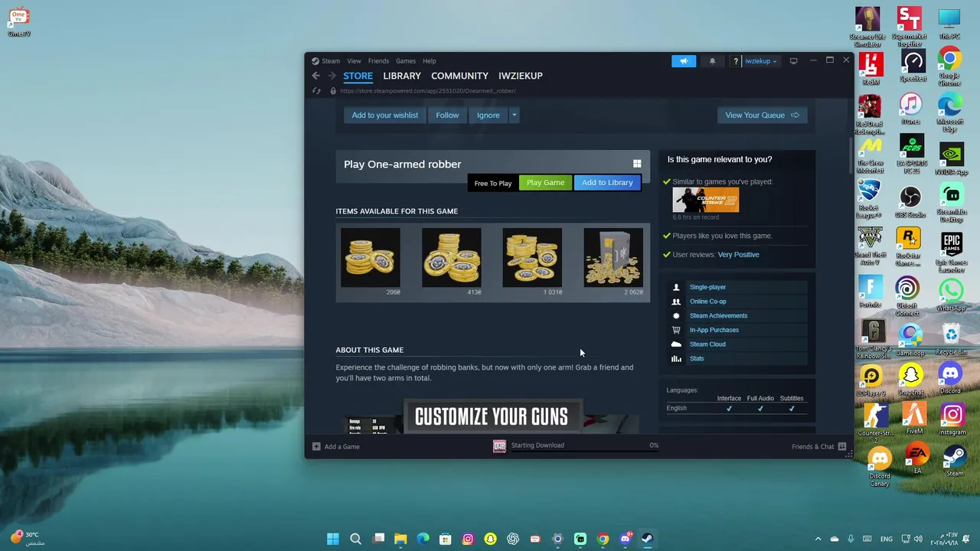980x551 pixels.
Task: Select the NVIDIA App desktop icon
Action: (x=952, y=158)
